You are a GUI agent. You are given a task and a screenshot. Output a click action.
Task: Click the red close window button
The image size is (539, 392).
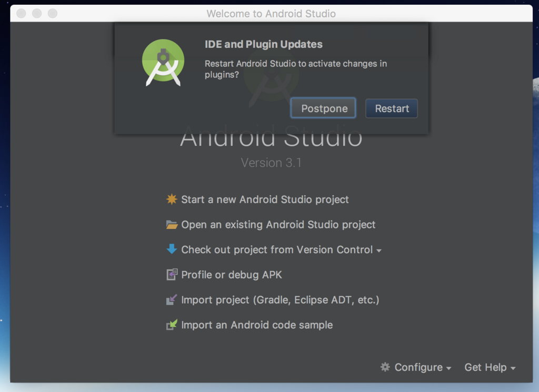click(21, 13)
